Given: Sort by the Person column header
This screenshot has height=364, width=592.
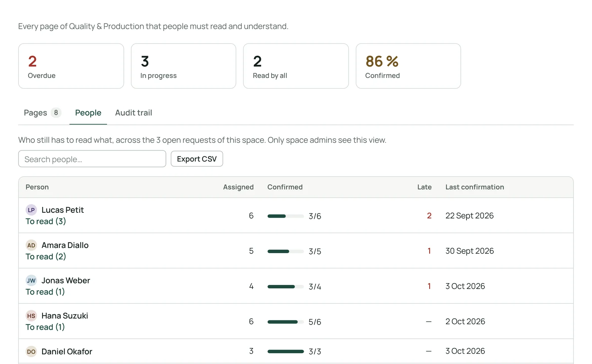Looking at the screenshot, I should point(37,187).
